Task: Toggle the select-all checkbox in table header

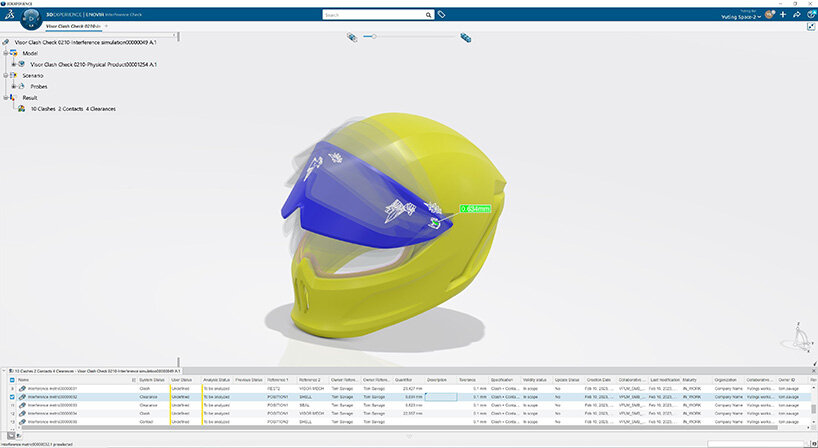Action: coord(12,380)
